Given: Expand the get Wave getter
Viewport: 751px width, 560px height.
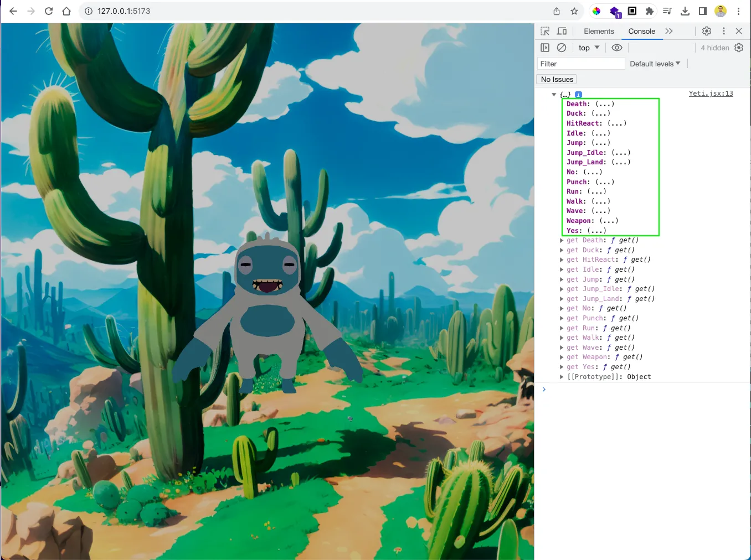Looking at the screenshot, I should pos(562,348).
